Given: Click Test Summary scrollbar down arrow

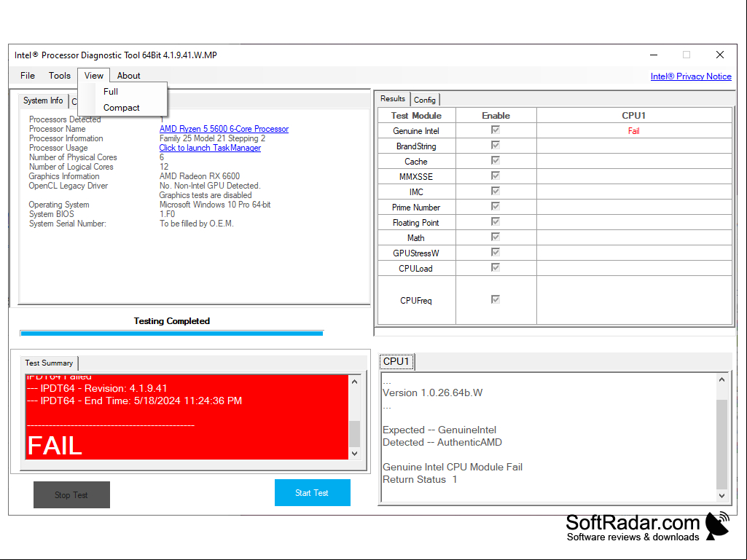Looking at the screenshot, I should (x=354, y=454).
